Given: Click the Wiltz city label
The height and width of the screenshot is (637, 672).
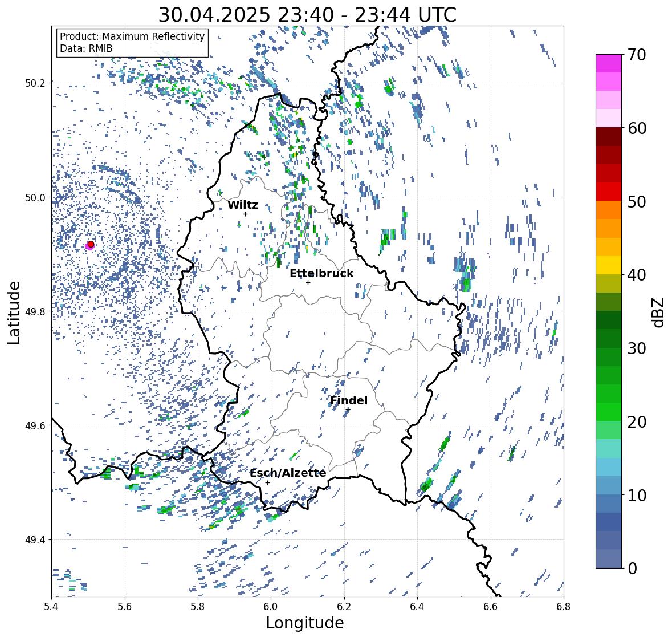Looking at the screenshot, I should pyautogui.click(x=243, y=205).
